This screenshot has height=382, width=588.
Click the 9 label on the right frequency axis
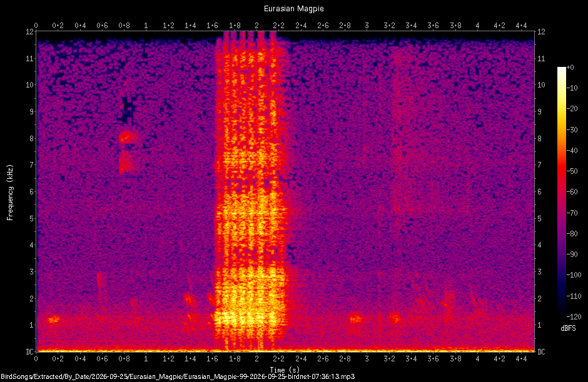coord(540,112)
